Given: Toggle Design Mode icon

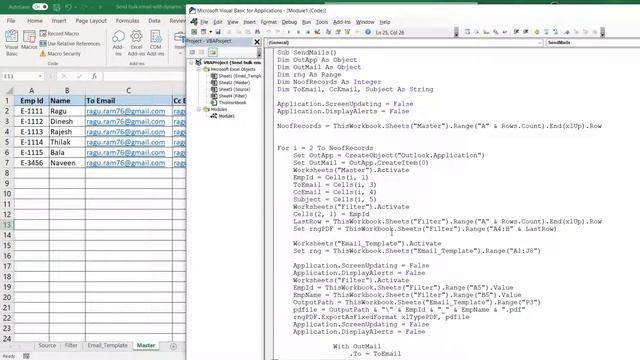Looking at the screenshot, I should point(317,32).
